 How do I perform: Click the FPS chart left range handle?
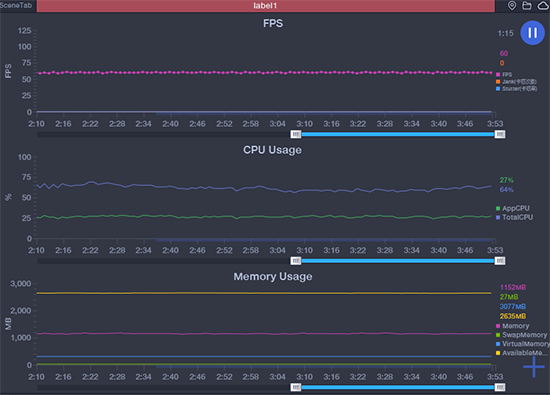pyautogui.click(x=296, y=134)
